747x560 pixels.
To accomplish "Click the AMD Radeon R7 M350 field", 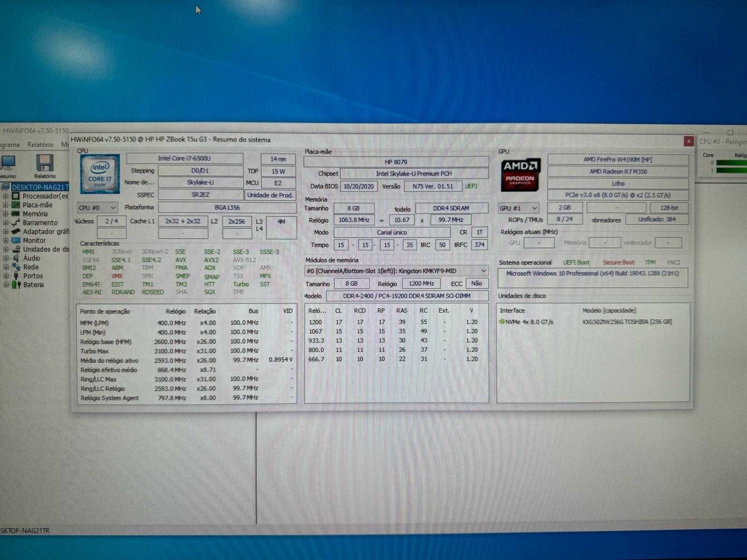I will (618, 172).
